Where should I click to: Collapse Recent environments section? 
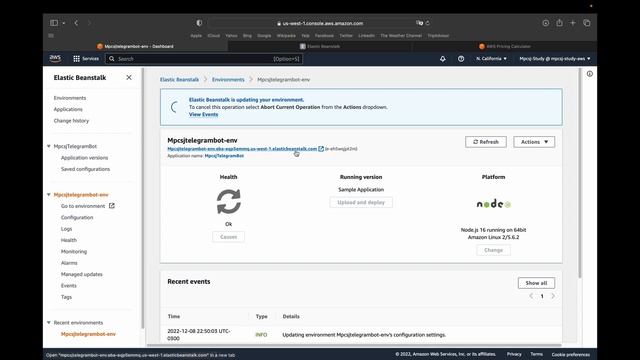point(49,322)
